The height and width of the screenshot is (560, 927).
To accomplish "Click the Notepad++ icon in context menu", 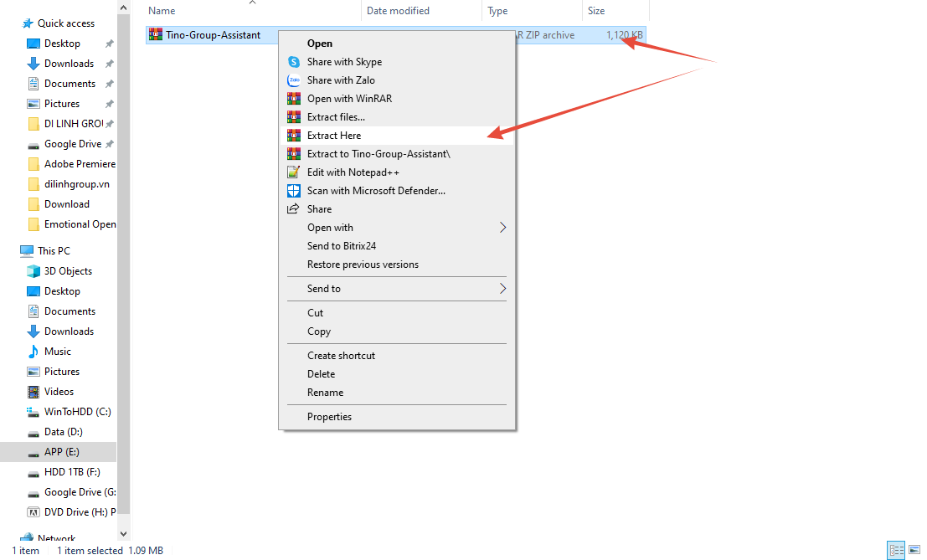I will pos(293,172).
